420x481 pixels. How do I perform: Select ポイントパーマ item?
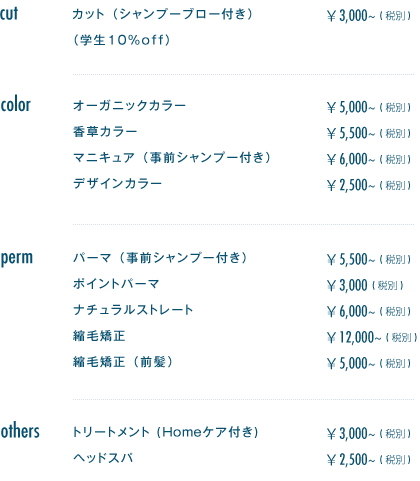(116, 284)
